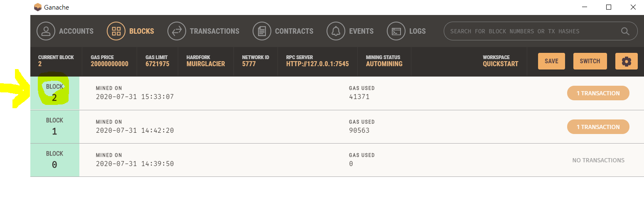This screenshot has width=644, height=211.
Task: Show the Logs tab
Action: [406, 31]
